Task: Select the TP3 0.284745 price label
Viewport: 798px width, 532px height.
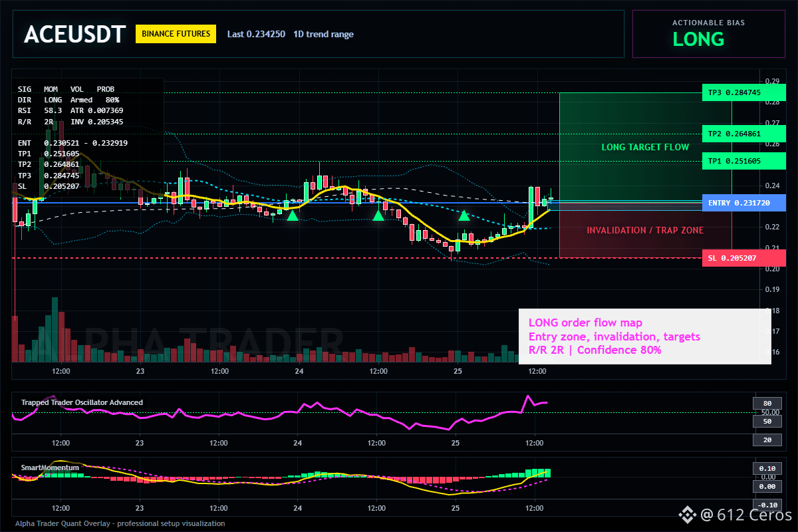Action: 743,92
